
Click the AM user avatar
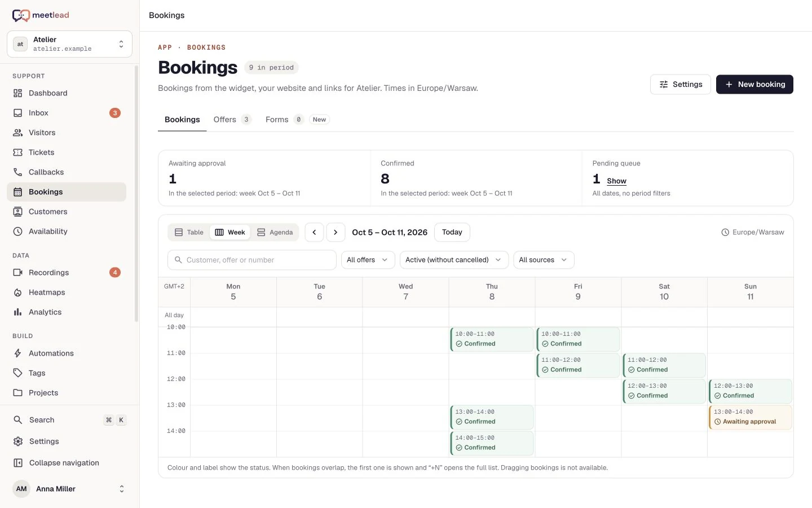click(21, 489)
